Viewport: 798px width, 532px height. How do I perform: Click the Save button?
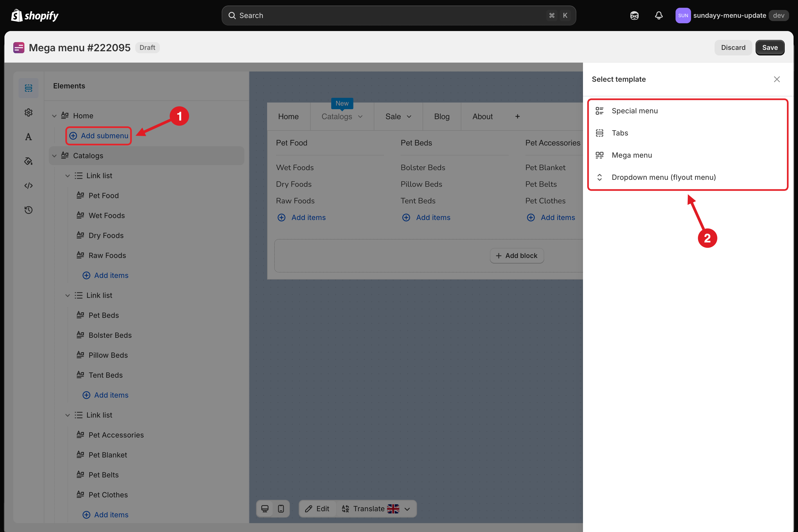(770, 47)
